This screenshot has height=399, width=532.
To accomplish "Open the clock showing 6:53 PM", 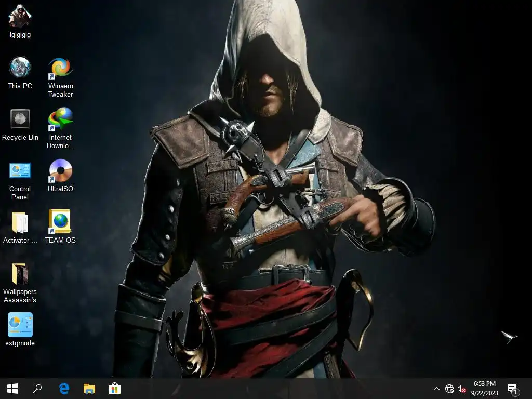I will point(485,388).
